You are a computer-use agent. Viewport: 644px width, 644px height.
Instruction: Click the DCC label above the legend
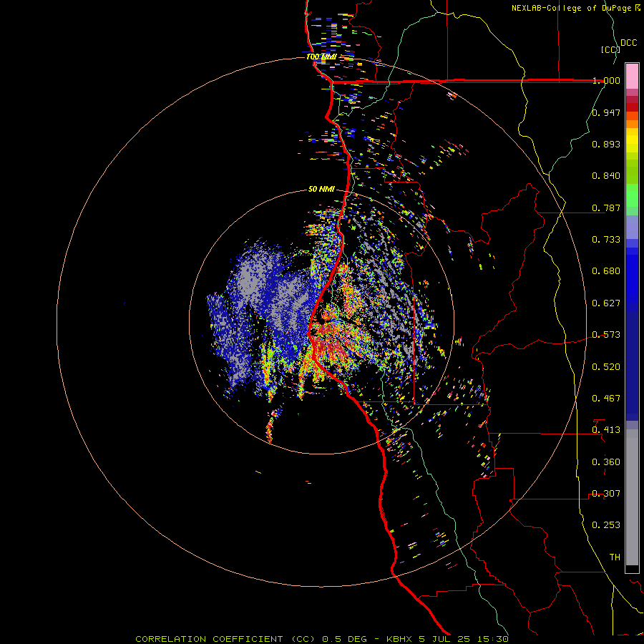[628, 43]
